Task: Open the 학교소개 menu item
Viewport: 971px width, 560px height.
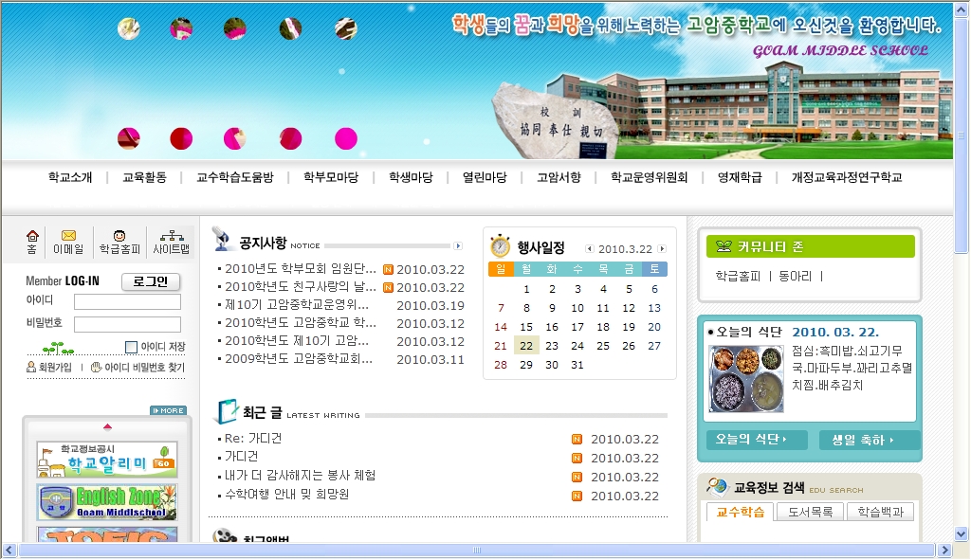Action: pos(70,177)
